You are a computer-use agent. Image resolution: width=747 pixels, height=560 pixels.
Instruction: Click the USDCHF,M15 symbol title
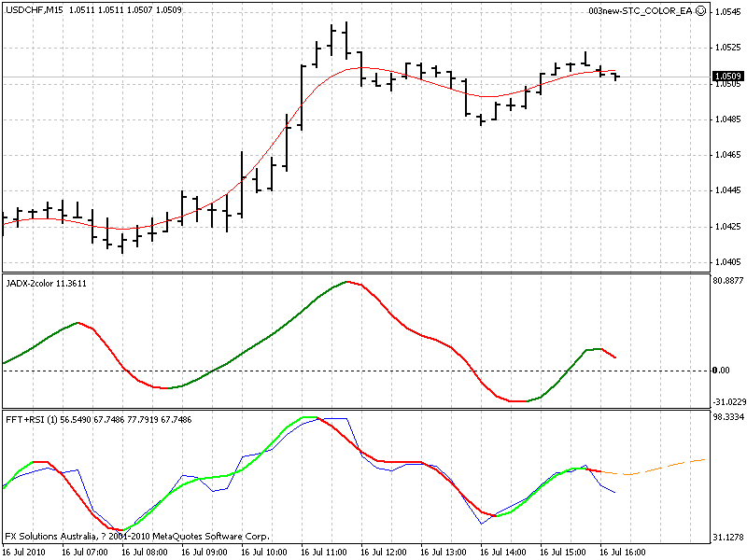pyautogui.click(x=34, y=10)
